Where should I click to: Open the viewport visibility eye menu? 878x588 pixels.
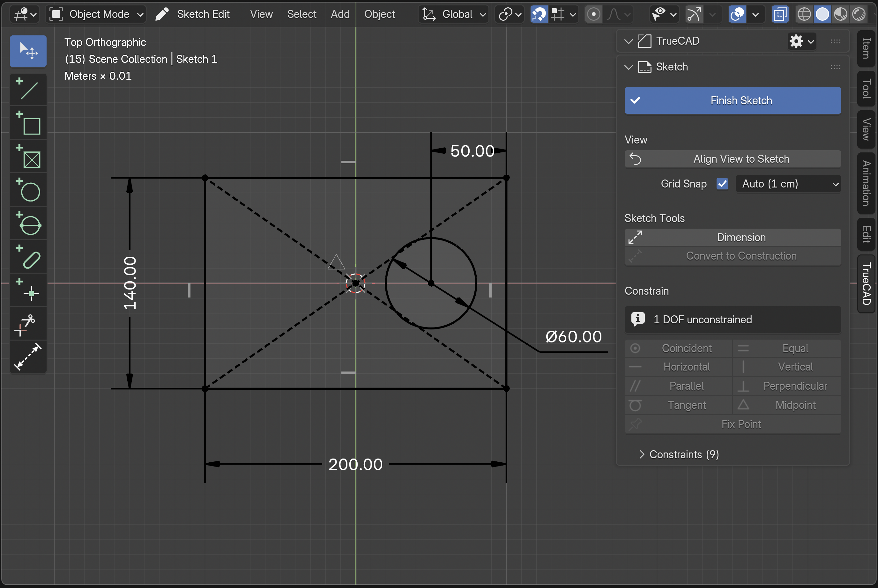pos(664,14)
